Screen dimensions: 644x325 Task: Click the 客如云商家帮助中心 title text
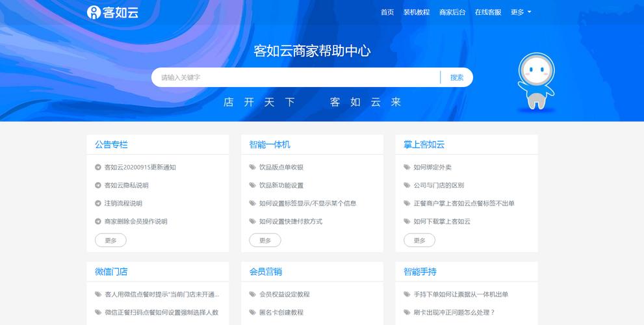tap(312, 51)
